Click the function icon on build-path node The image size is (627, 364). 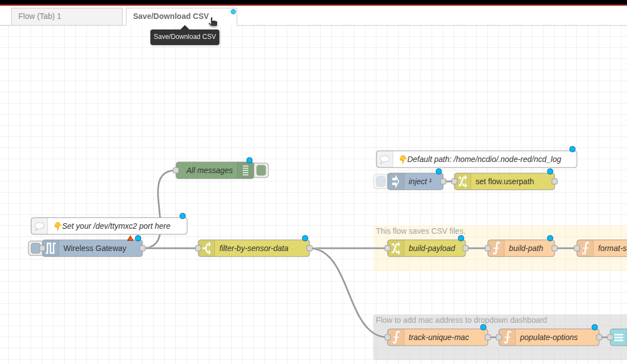click(x=496, y=248)
